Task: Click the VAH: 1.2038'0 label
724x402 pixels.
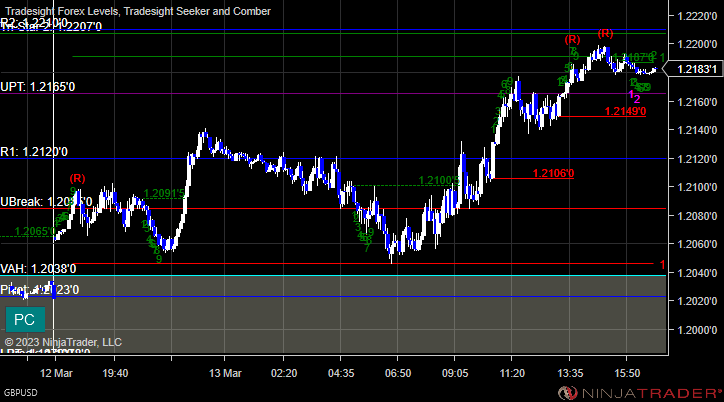Action: tap(38, 269)
